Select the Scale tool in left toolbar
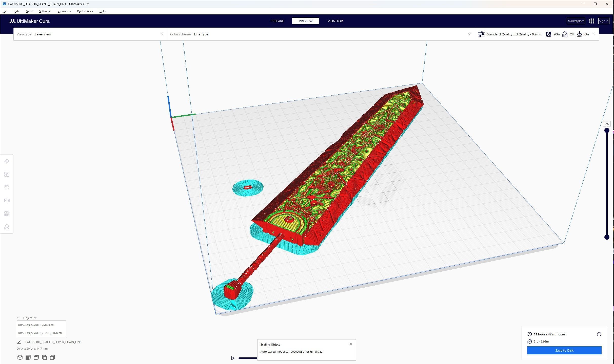 [x=7, y=174]
